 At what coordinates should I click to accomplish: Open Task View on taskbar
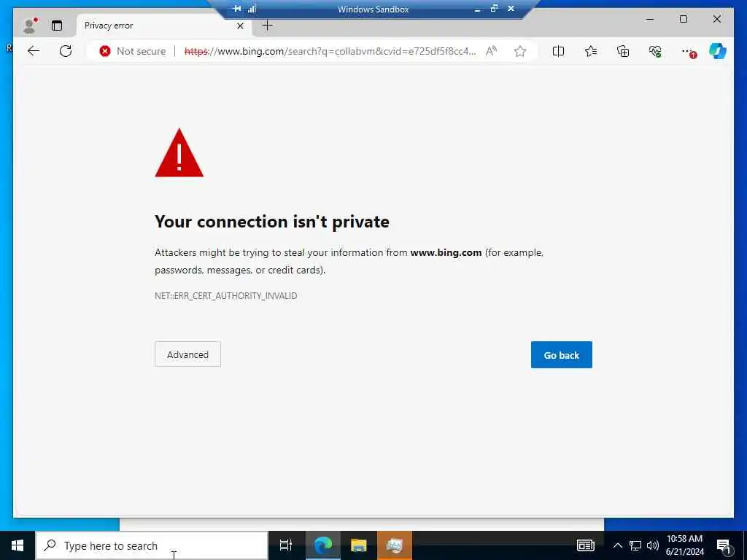(286, 545)
